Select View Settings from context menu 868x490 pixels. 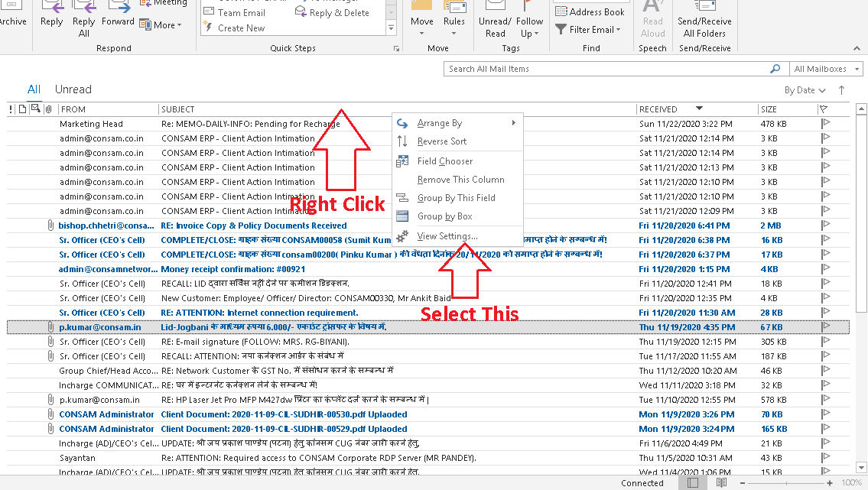click(447, 236)
